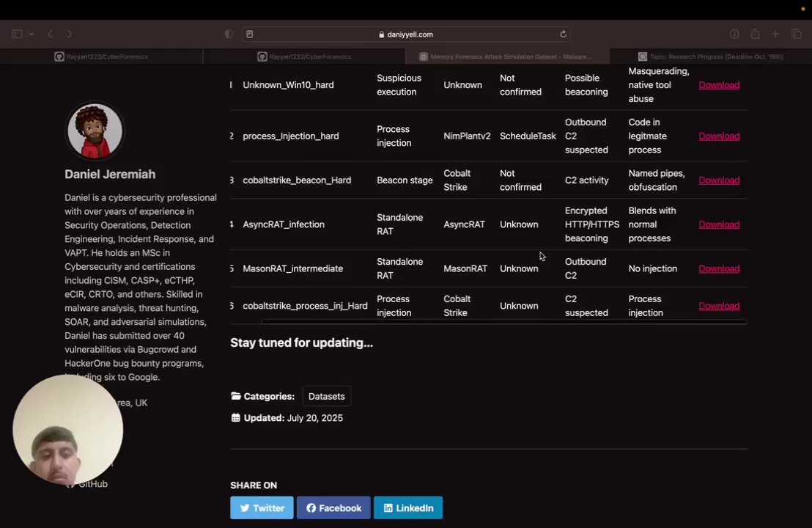Select the 'cobaltstrike_beacon_Hard' table cell
Image resolution: width=812 pixels, height=528 pixels.
[x=297, y=180]
